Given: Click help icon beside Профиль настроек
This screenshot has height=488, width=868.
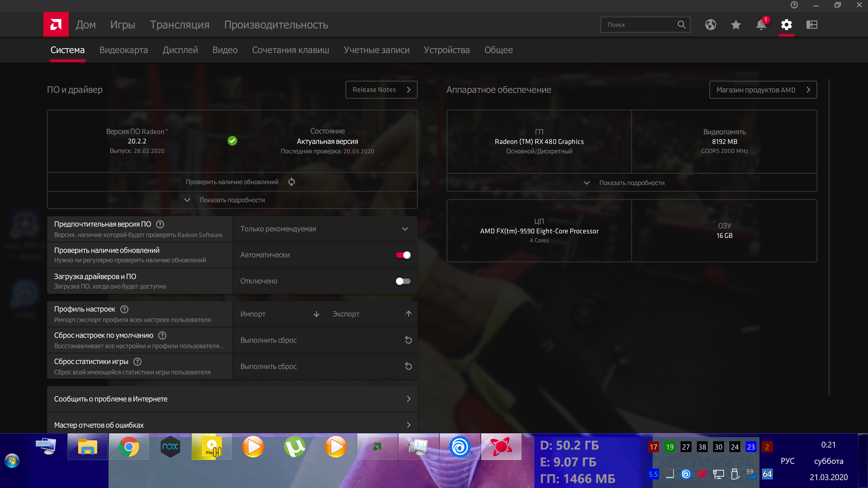Looking at the screenshot, I should coord(124,309).
